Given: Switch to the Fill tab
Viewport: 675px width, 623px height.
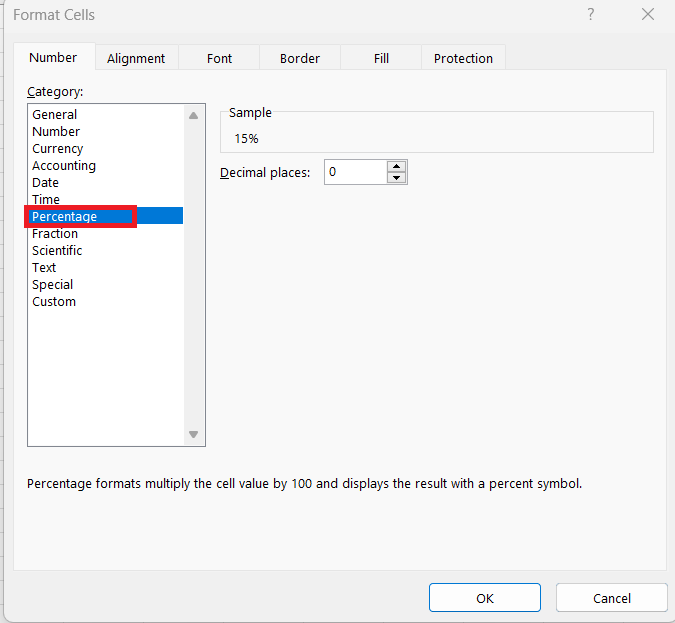Looking at the screenshot, I should point(381,58).
